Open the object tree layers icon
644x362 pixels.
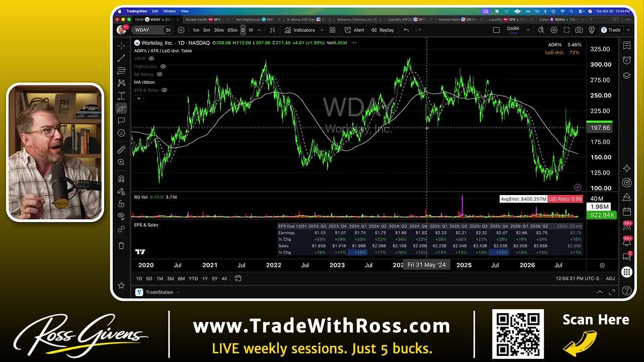(626, 75)
